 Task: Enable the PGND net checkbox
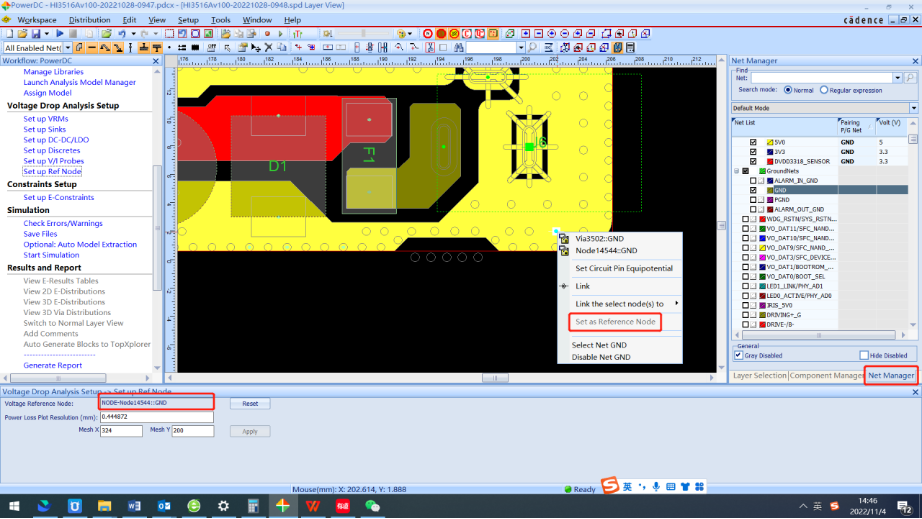tap(753, 200)
